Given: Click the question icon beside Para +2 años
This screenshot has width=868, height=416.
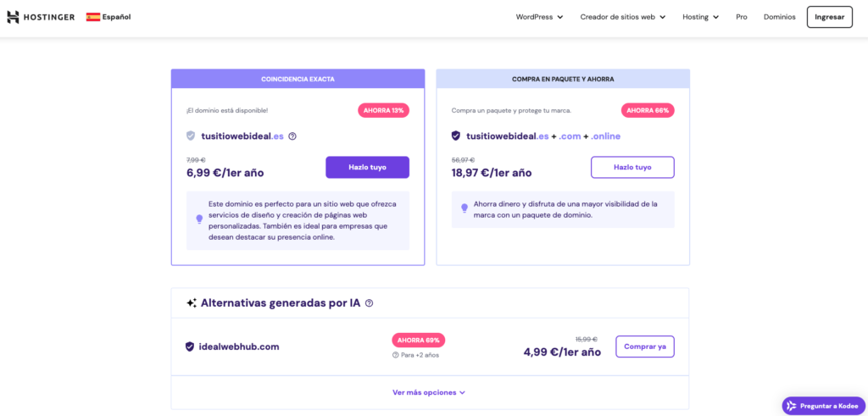Looking at the screenshot, I should pyautogui.click(x=395, y=355).
